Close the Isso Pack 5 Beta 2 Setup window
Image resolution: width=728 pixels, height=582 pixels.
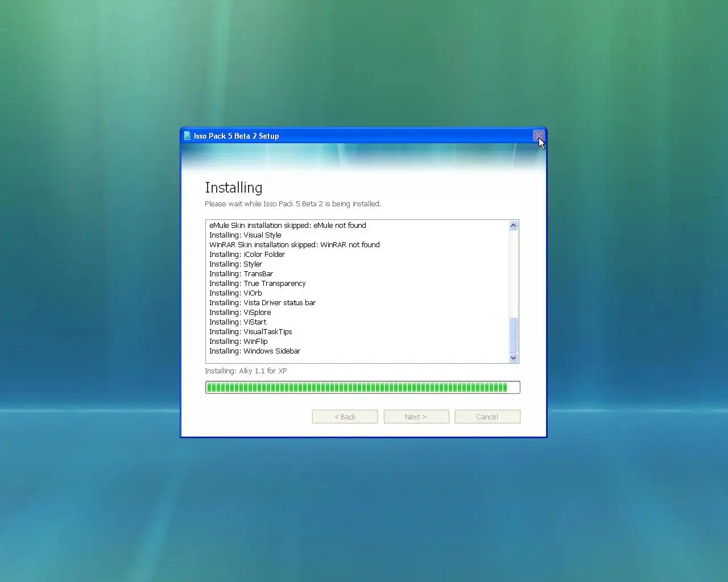[x=538, y=136]
